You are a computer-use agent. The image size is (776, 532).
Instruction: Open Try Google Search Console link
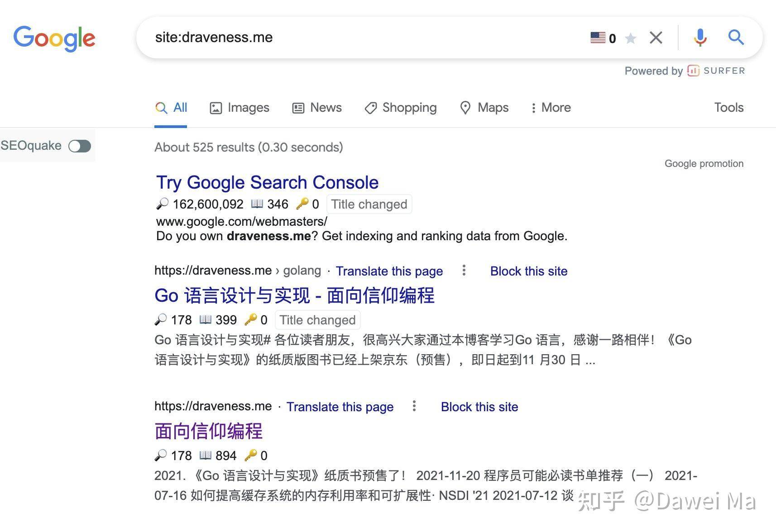(x=267, y=182)
